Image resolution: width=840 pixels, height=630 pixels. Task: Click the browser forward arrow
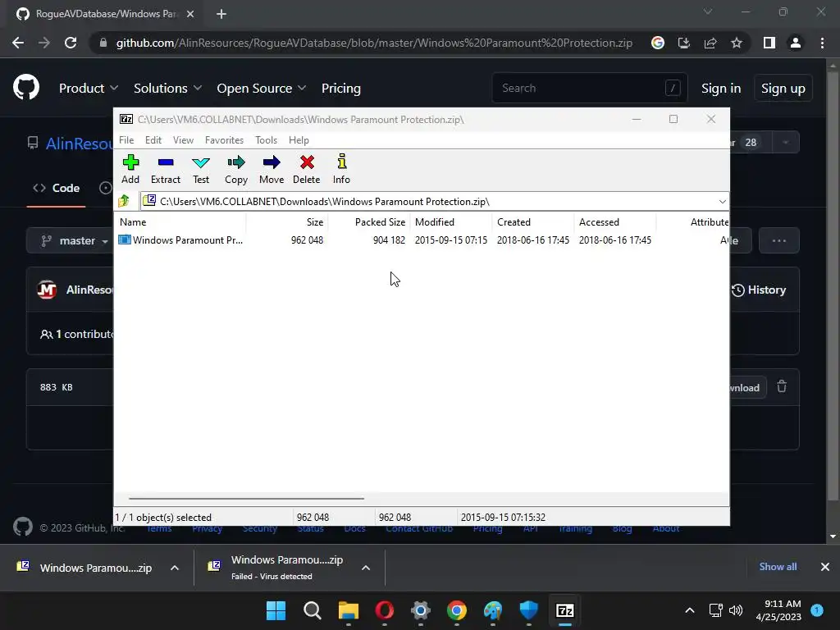[x=44, y=43]
